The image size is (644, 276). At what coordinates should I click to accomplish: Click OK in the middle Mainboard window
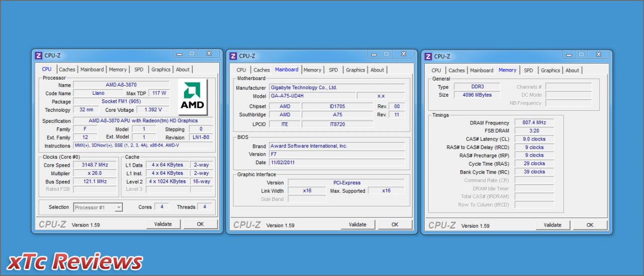pos(395,225)
